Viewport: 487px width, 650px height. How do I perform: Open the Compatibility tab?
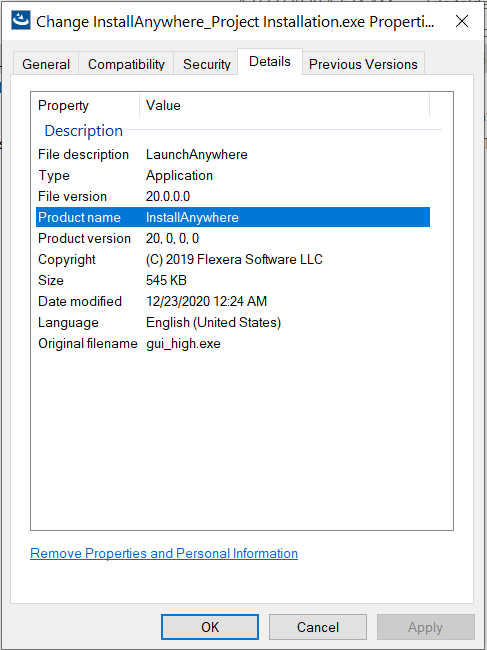pyautogui.click(x=126, y=64)
